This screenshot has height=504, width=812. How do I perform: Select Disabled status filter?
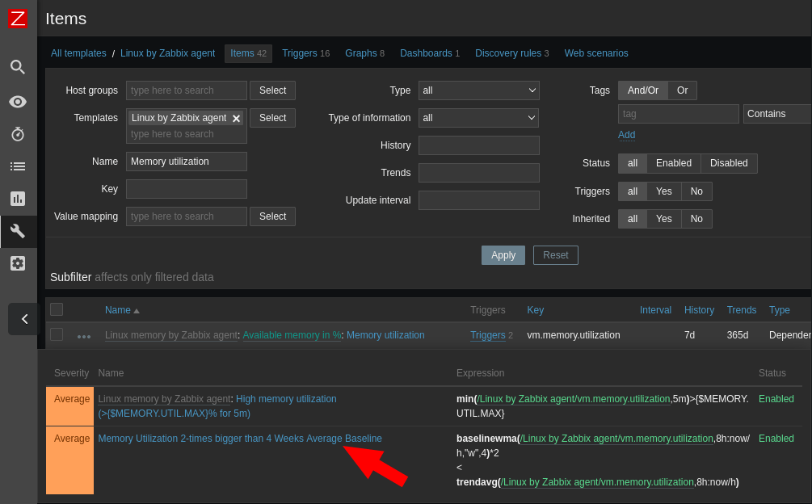point(728,163)
